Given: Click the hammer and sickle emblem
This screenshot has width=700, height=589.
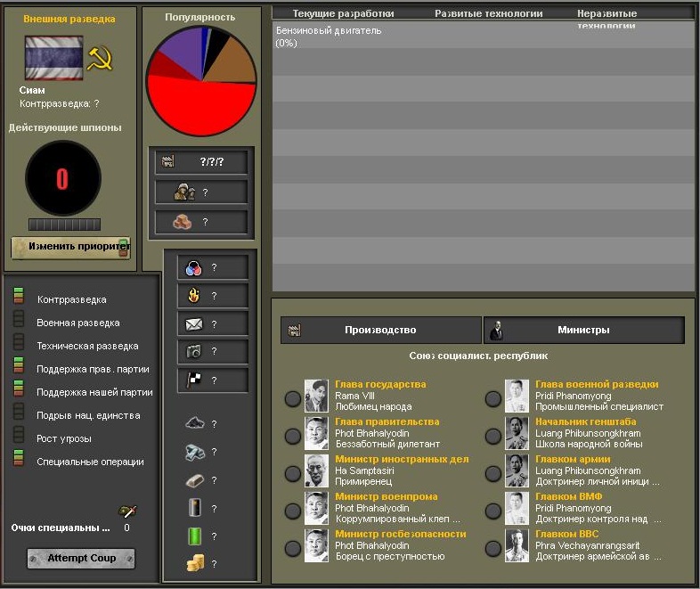Looking at the screenshot, I should [x=100, y=58].
